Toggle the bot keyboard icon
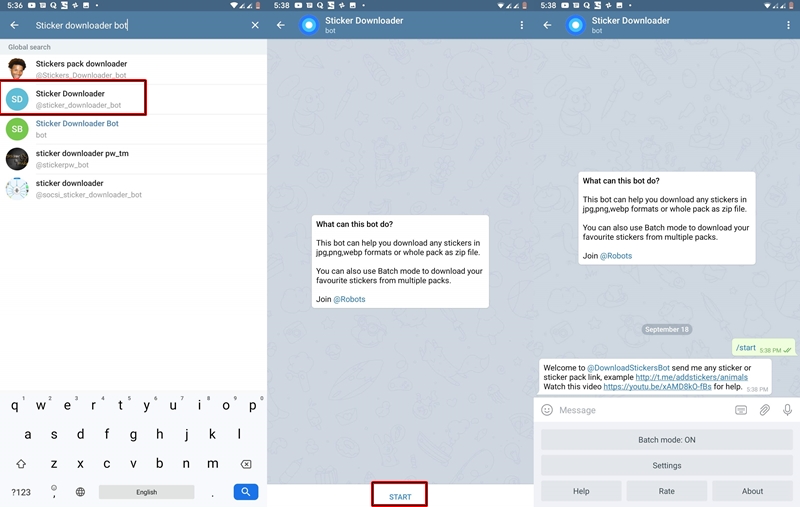 [741, 410]
